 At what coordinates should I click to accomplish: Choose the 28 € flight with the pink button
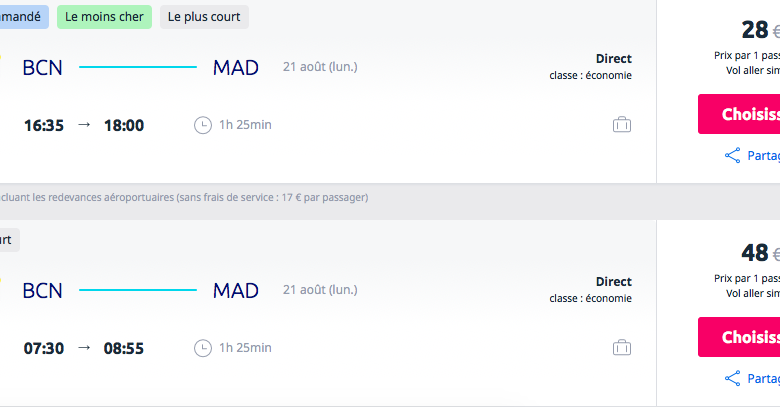(739, 114)
